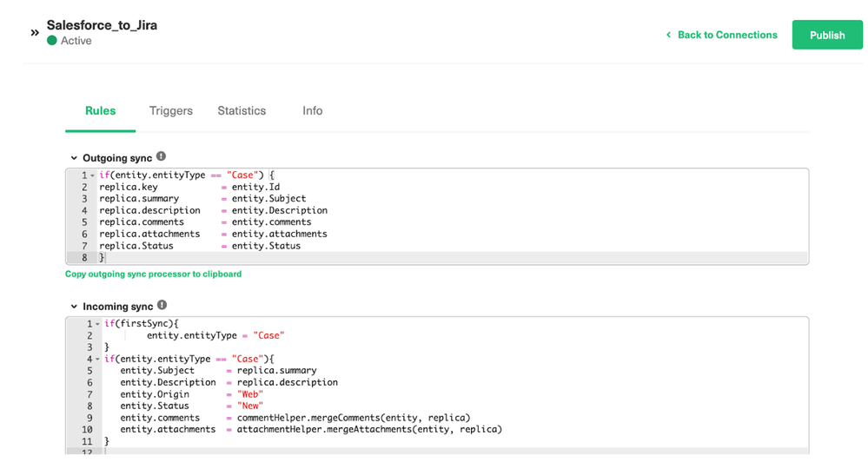
Task: Fold incoming code block at line 4
Action: pos(97,359)
